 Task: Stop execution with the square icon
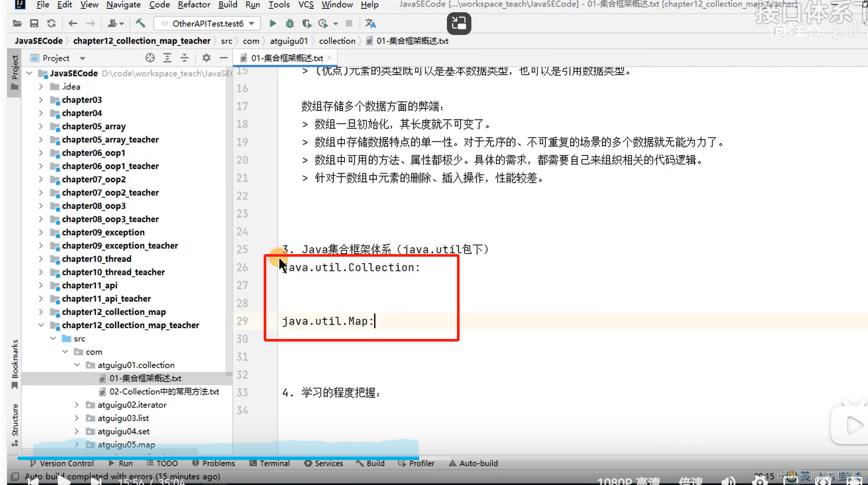tap(349, 24)
